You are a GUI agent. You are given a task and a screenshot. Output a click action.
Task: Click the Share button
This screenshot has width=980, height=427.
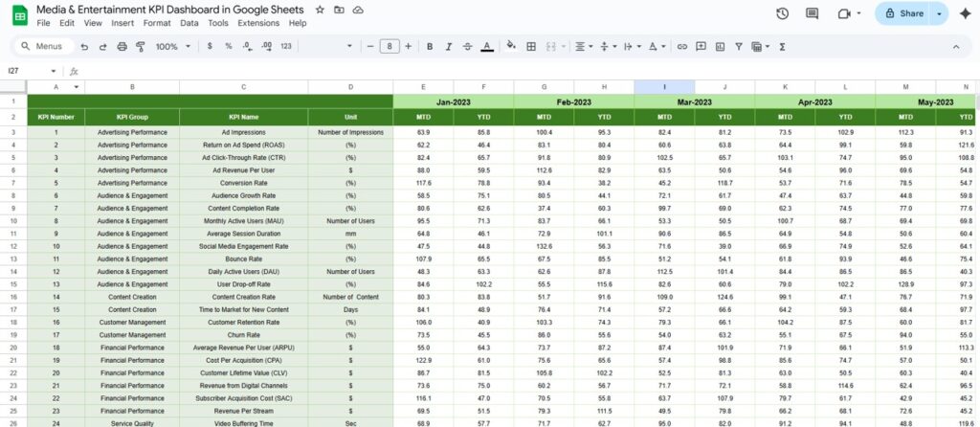[x=903, y=13]
